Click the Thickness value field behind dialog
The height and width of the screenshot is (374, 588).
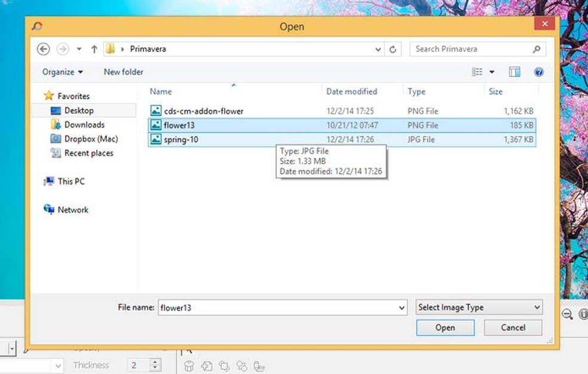click(x=139, y=365)
